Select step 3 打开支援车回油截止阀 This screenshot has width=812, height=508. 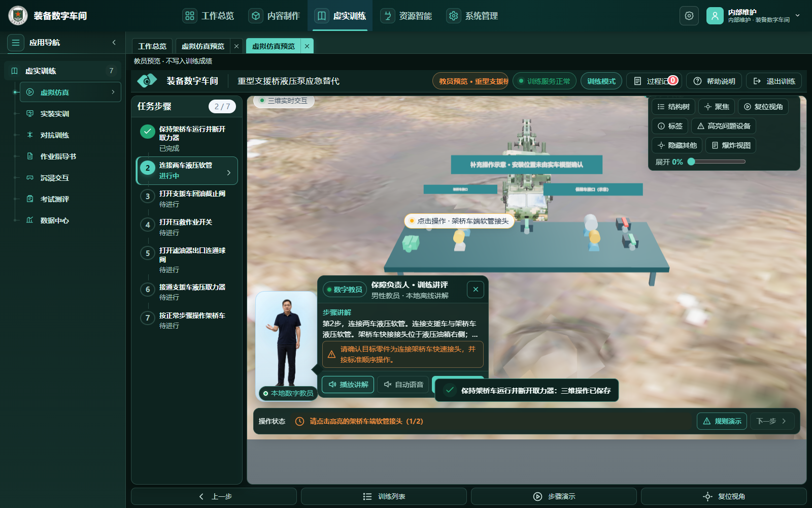pos(187,199)
